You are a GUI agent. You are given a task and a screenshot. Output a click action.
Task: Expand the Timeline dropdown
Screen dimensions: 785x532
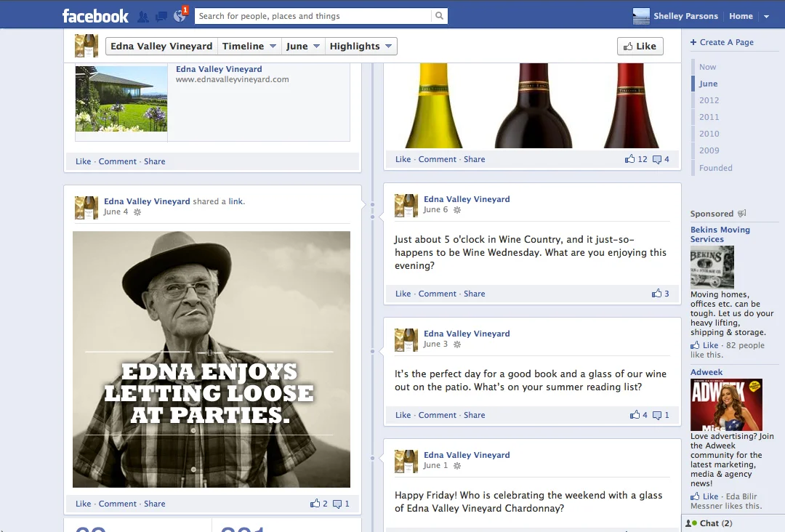pos(249,46)
